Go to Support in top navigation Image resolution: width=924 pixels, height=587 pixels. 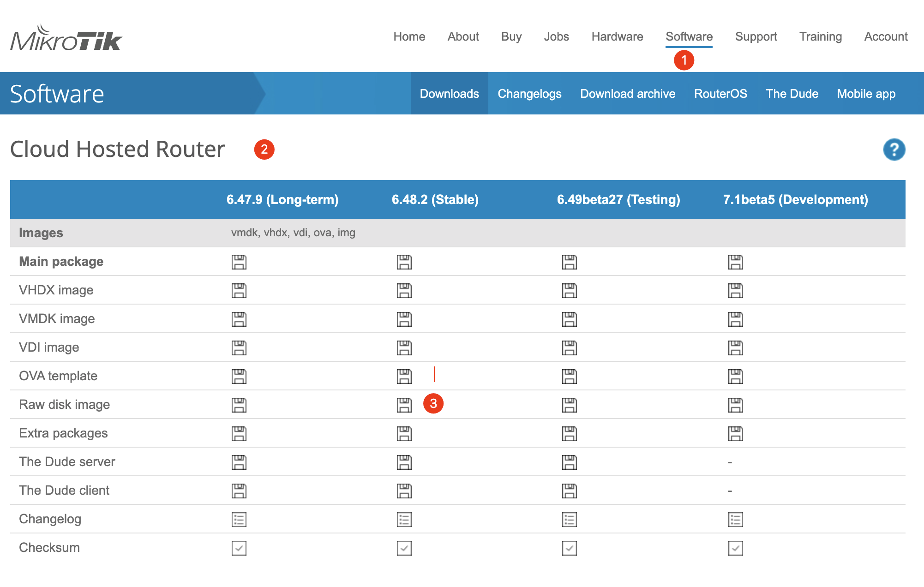756,36
